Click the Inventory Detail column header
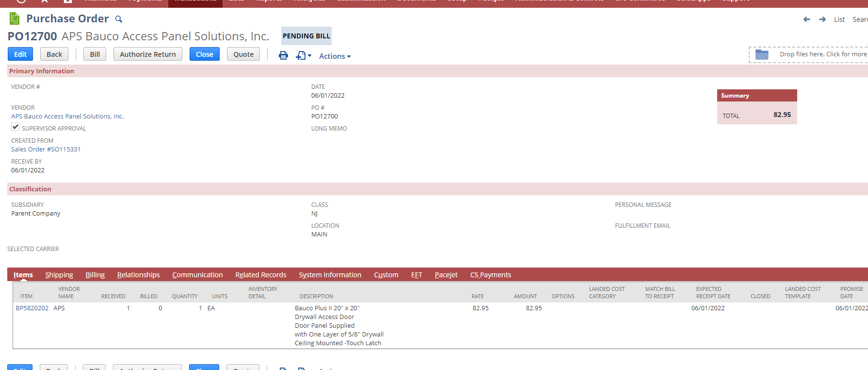Viewport: 868px width, 370px height. (x=263, y=293)
